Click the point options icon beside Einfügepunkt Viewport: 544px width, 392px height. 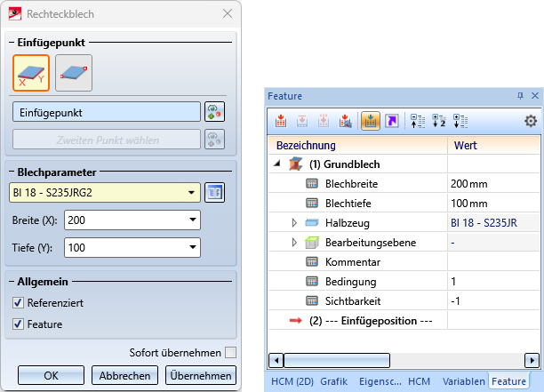(x=214, y=112)
